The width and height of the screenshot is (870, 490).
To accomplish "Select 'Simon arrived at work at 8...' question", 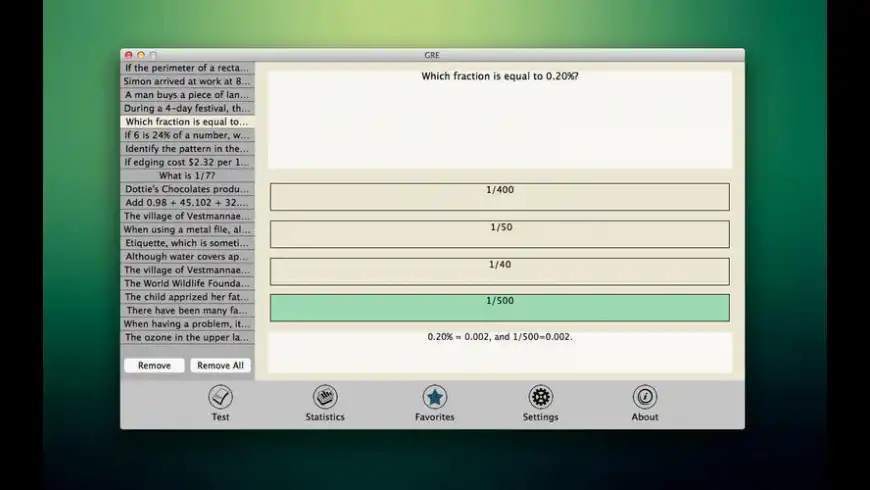I will pos(188,81).
